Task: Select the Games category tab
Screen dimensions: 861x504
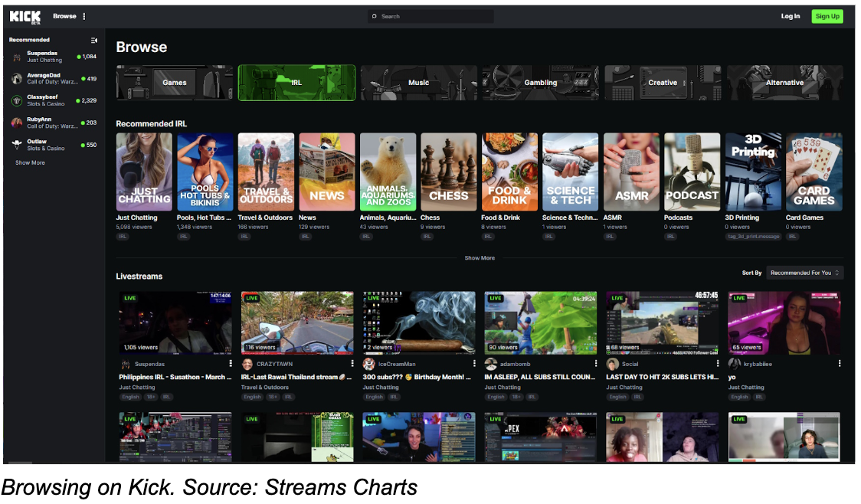Action: point(174,83)
